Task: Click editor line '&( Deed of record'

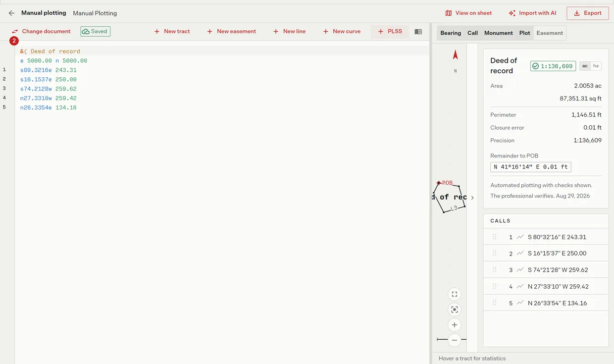Action: (x=50, y=52)
